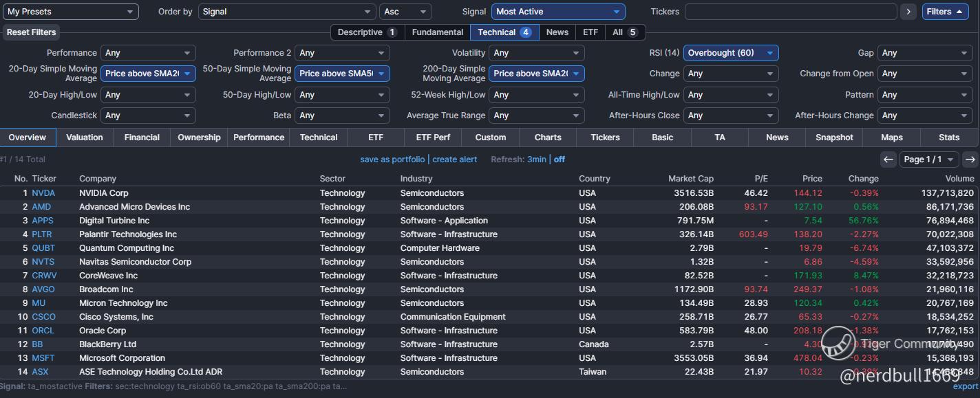Turn refresh off
980x398 pixels.
[559, 159]
